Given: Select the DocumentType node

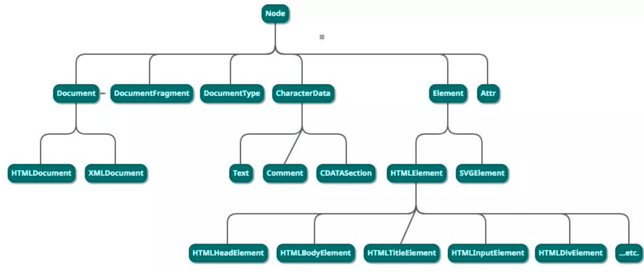Looking at the screenshot, I should point(232,93).
